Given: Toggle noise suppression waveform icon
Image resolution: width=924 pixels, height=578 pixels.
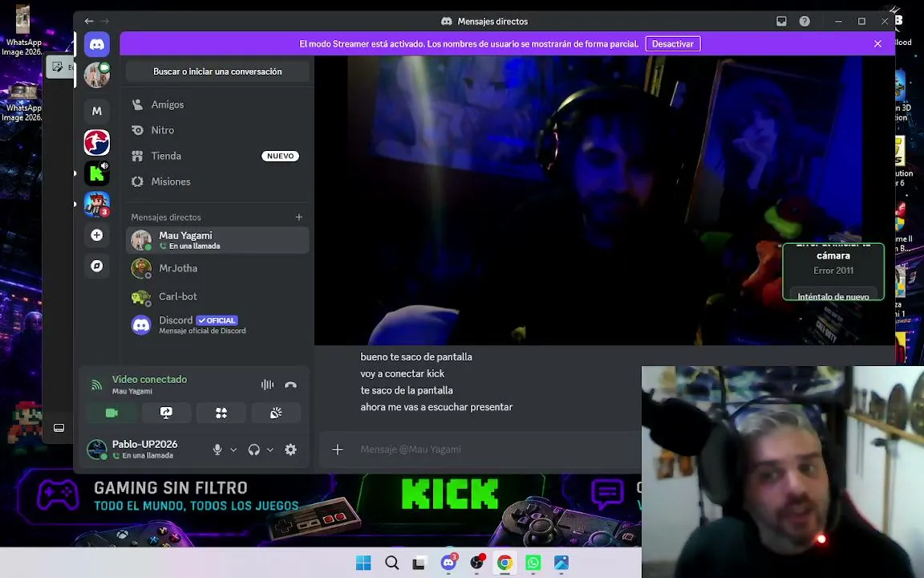Looking at the screenshot, I should [268, 385].
